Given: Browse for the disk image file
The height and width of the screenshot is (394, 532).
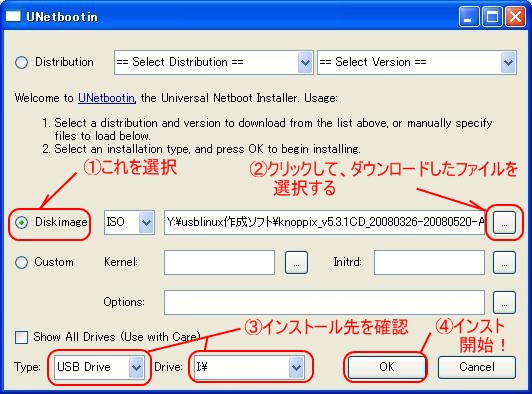Looking at the screenshot, I should pos(504,223).
